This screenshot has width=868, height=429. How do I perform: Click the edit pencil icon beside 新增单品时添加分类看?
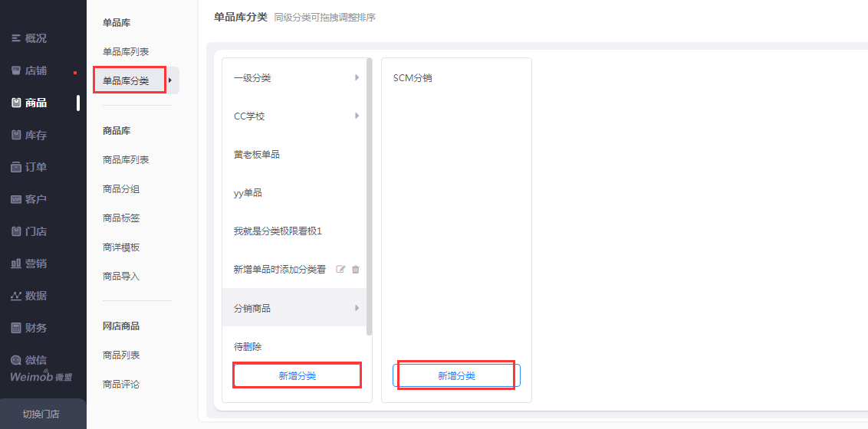[341, 270]
